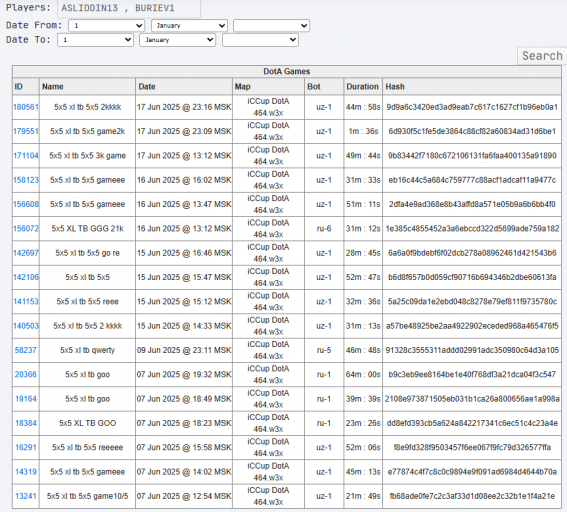Click the Players input field
Viewport: 567px width, 512px height.
(129, 8)
